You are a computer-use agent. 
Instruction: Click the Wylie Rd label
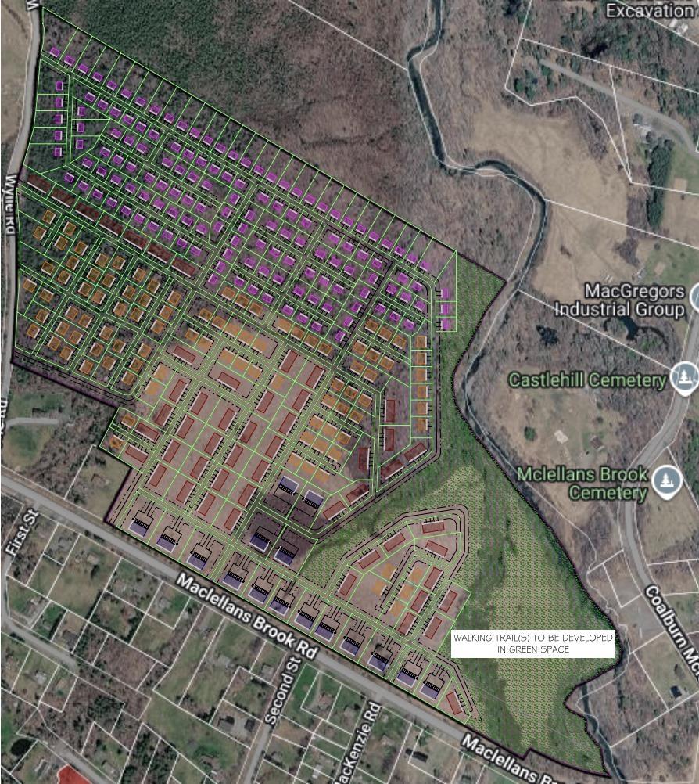(x=10, y=204)
